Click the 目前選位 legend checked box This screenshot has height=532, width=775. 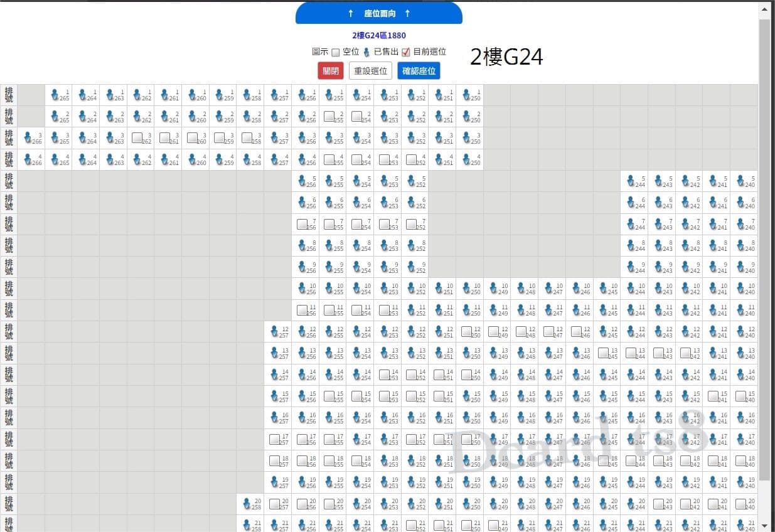click(x=406, y=52)
